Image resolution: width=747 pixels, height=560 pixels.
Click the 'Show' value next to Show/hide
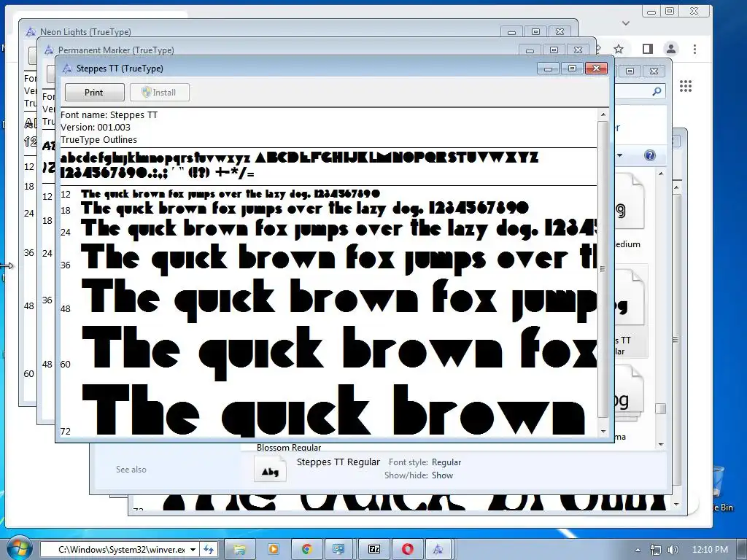pos(443,475)
